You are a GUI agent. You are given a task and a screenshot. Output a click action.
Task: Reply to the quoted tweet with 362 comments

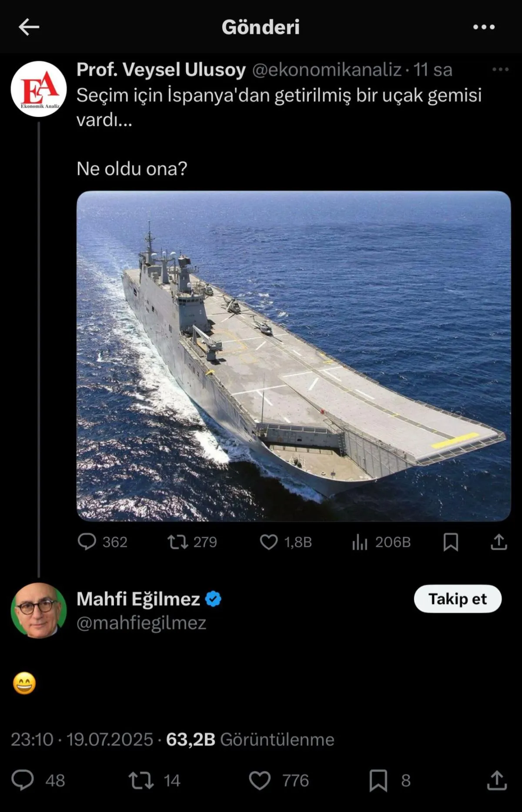[87, 542]
